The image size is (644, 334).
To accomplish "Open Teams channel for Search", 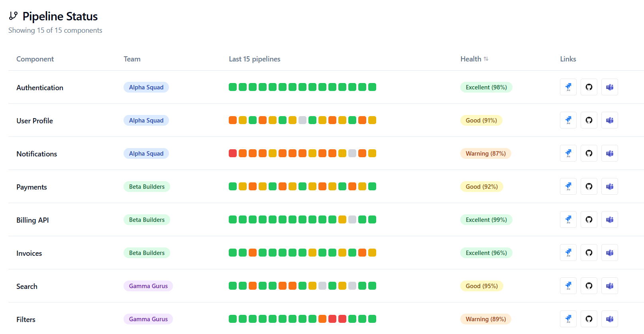I will click(610, 286).
